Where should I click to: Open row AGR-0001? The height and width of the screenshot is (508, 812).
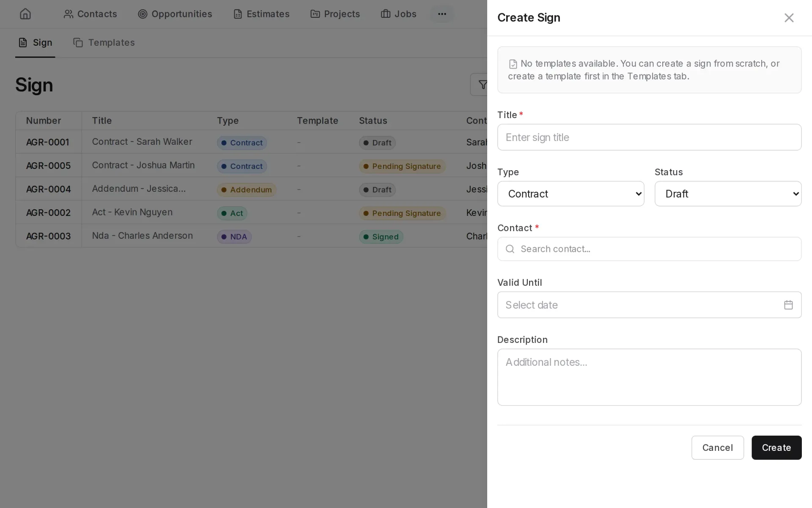[x=251, y=142]
